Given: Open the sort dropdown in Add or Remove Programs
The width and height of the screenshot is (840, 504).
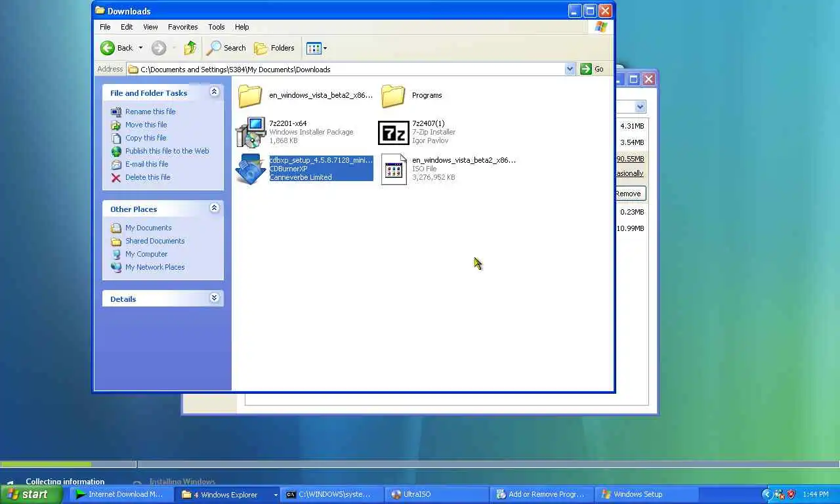Looking at the screenshot, I should tap(640, 107).
